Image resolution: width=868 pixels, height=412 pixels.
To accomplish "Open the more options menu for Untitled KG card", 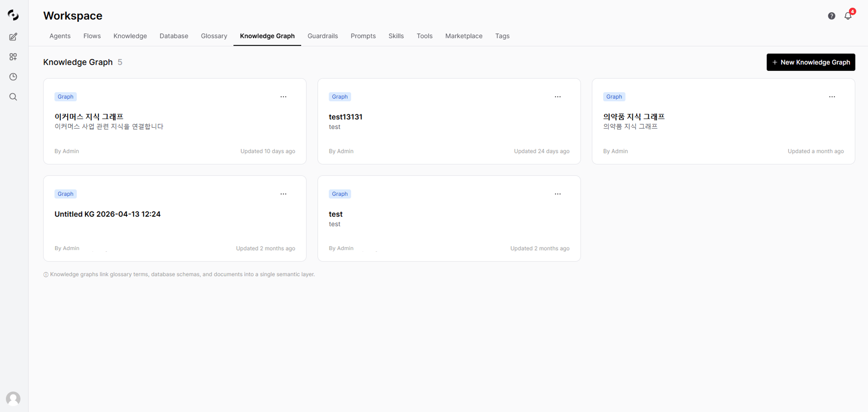I will 283,194.
